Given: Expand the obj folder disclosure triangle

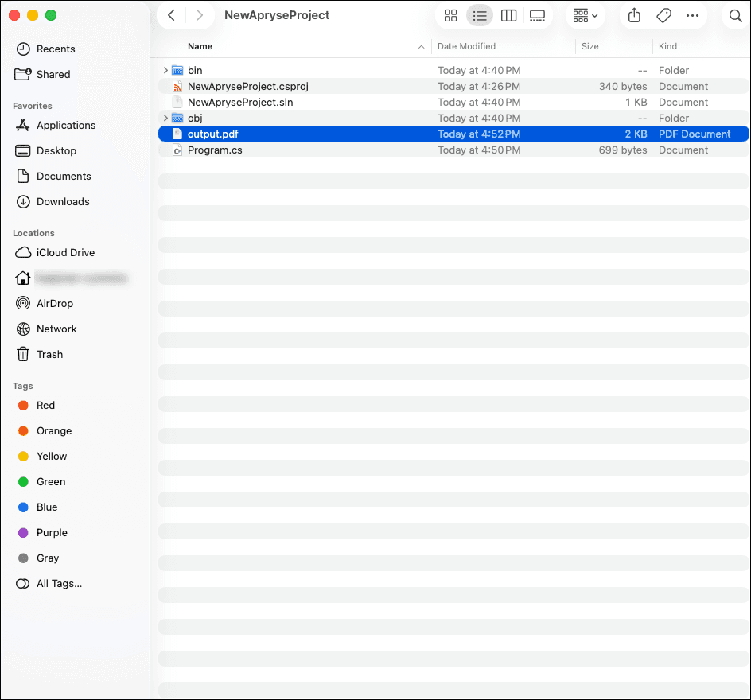Looking at the screenshot, I should coord(165,119).
